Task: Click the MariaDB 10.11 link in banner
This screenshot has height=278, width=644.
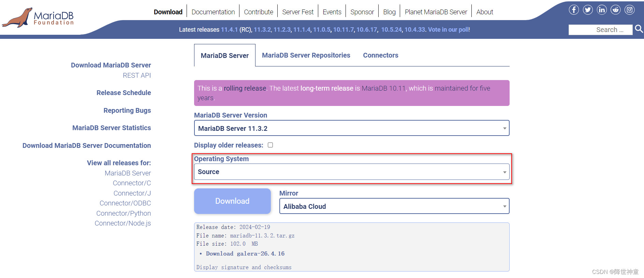Action: coord(384,88)
